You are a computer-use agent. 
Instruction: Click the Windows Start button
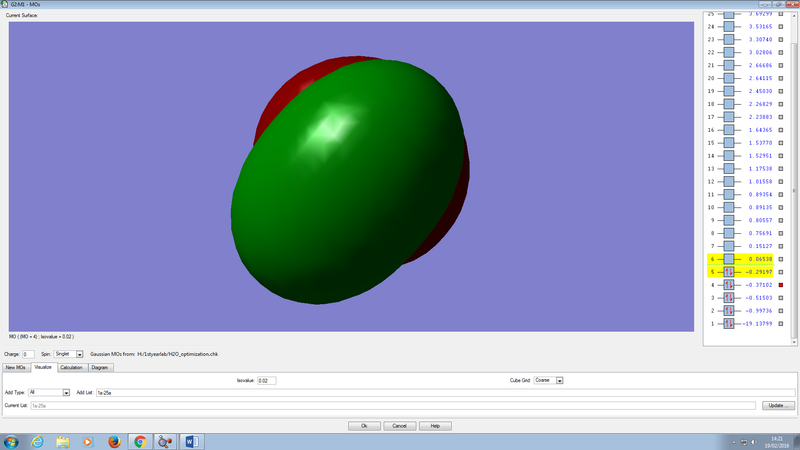(11, 441)
